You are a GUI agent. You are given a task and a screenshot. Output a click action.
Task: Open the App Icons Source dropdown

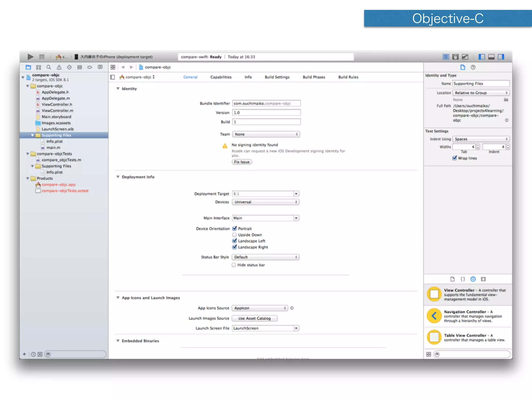click(260, 308)
